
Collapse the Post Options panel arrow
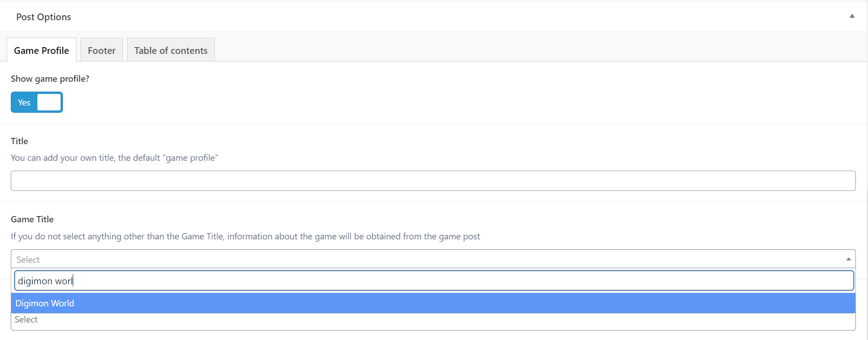click(x=852, y=16)
